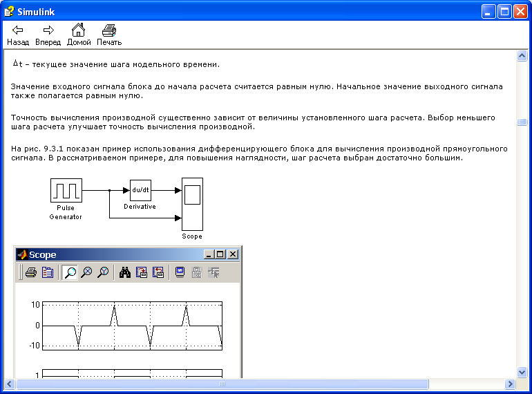
Task: Click Scope save axes settings icon
Action: tap(142, 272)
